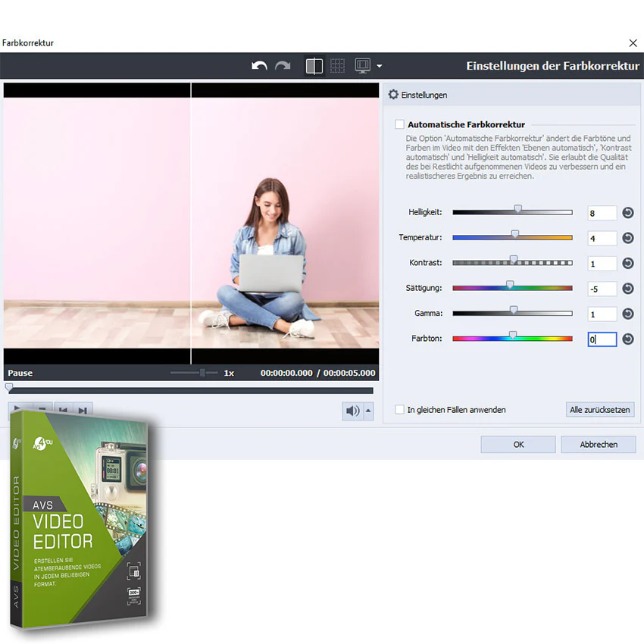Enable Automatische Farbkorrektur checkbox
Viewport: 644px width, 644px height.
pyautogui.click(x=399, y=124)
